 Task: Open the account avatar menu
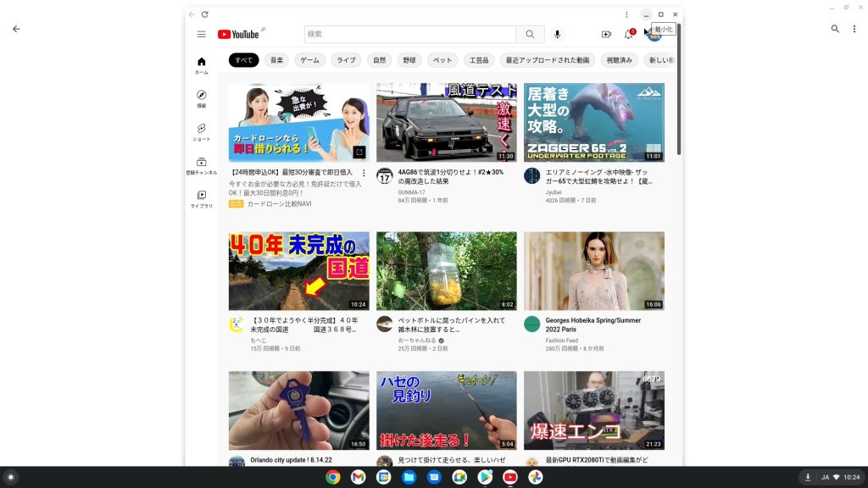[654, 35]
